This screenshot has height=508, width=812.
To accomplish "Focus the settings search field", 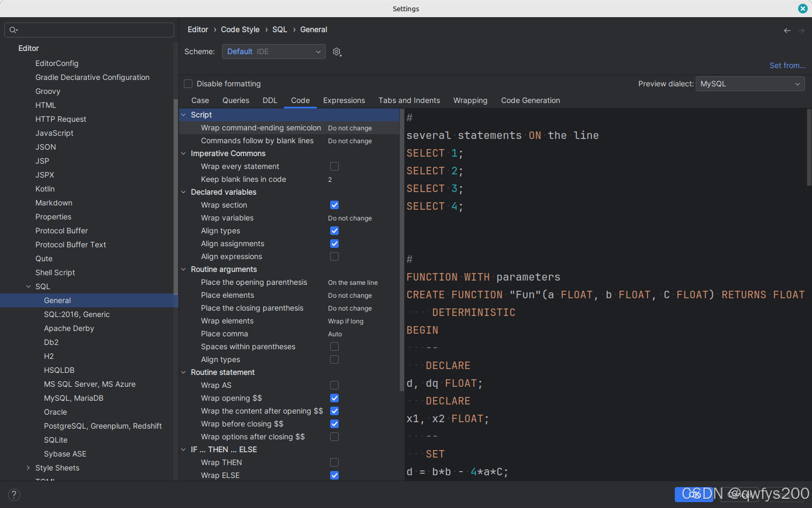I will coord(90,30).
